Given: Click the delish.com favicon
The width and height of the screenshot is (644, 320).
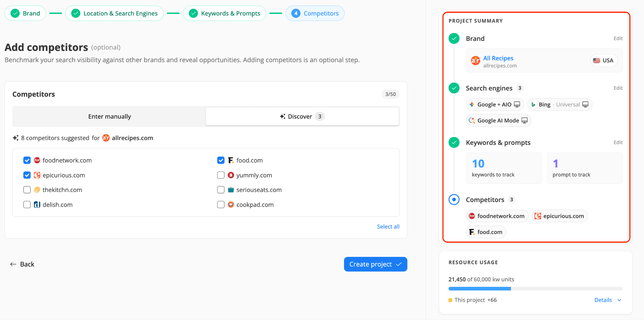Looking at the screenshot, I should click(37, 205).
